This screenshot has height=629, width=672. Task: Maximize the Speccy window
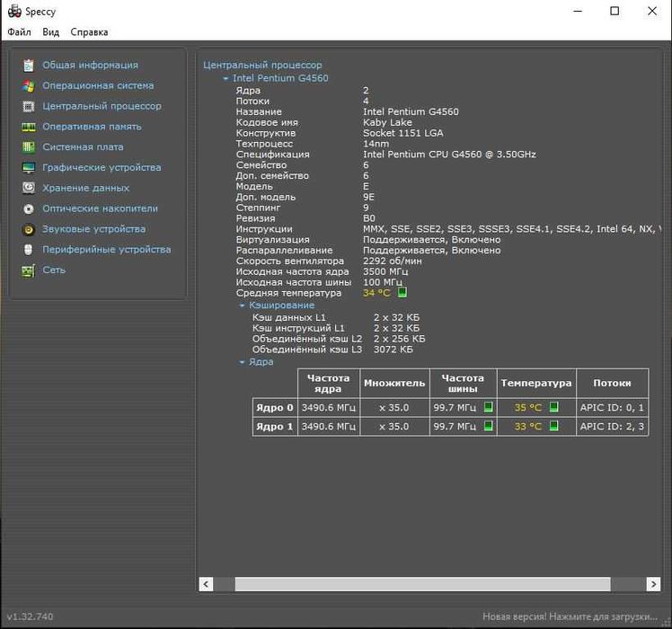pyautogui.click(x=615, y=11)
